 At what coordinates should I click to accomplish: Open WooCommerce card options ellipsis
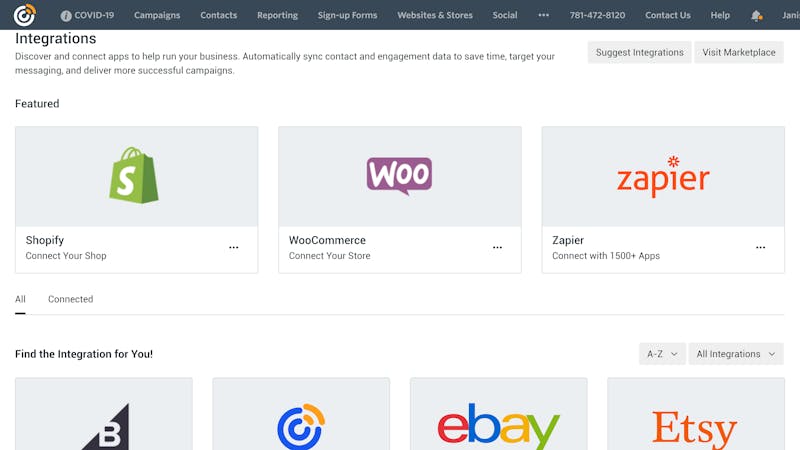pyautogui.click(x=497, y=247)
